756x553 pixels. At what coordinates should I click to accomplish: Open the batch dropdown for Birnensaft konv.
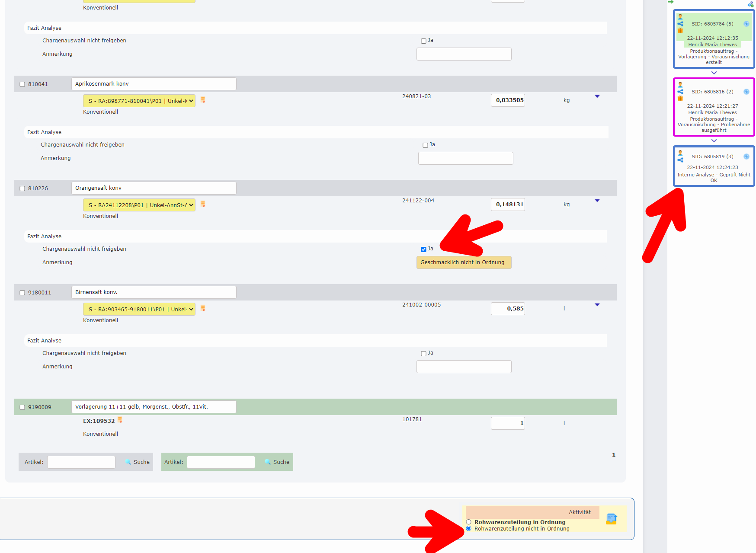(x=139, y=309)
